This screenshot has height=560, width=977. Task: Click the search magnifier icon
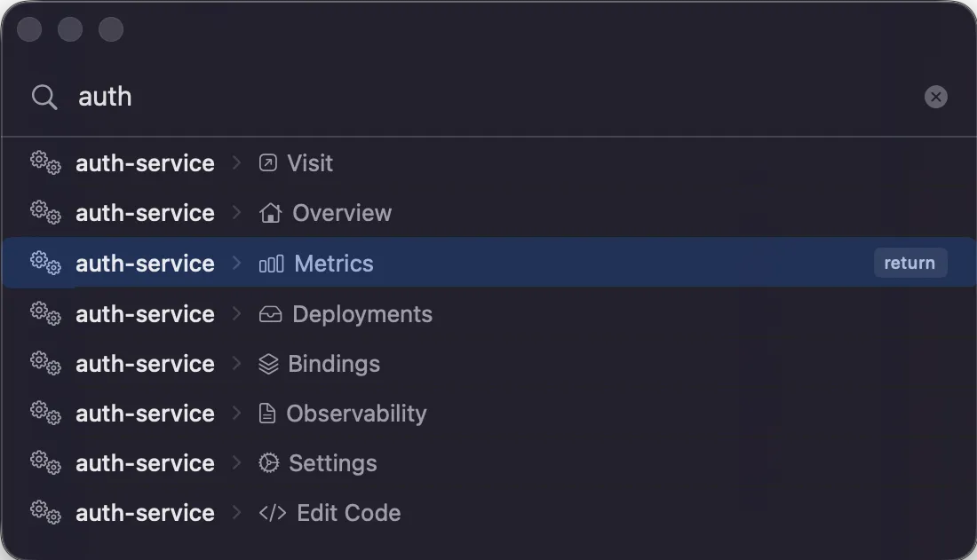(x=44, y=96)
